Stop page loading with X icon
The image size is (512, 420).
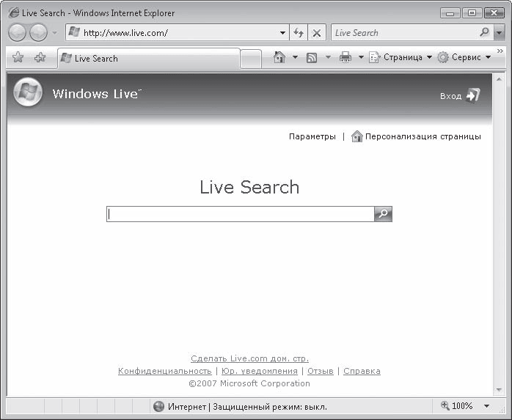pyautogui.click(x=316, y=33)
